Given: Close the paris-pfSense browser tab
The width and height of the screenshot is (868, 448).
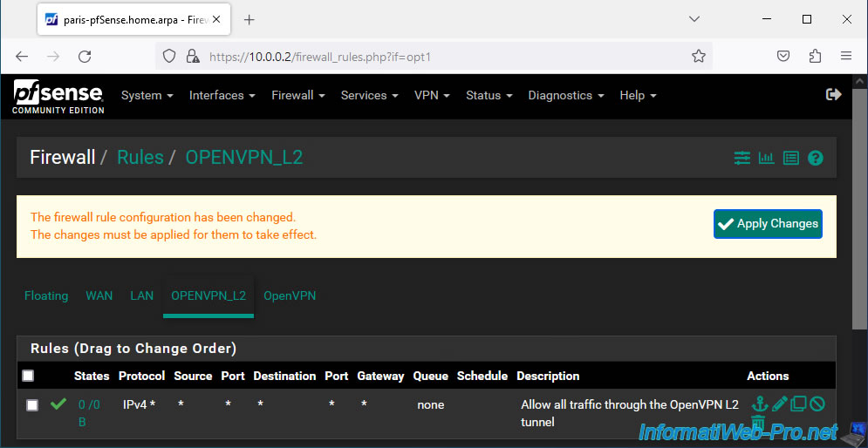Looking at the screenshot, I should tap(216, 19).
